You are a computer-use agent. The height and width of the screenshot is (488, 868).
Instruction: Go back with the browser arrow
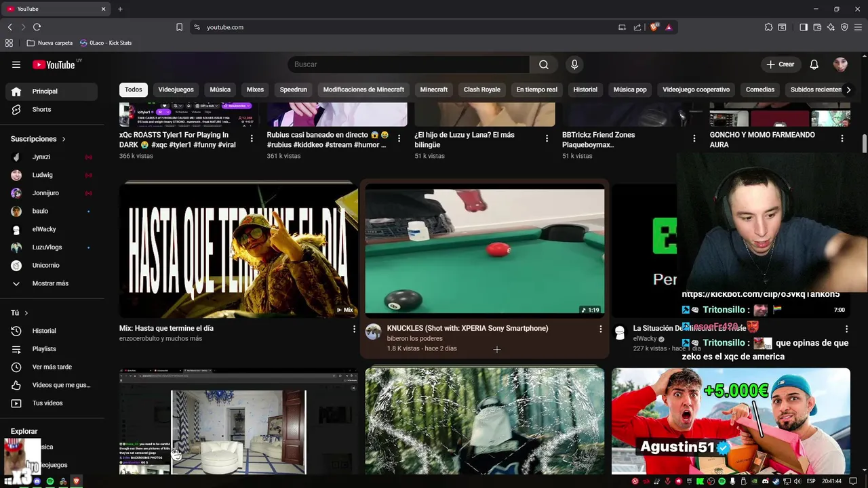[x=10, y=27]
